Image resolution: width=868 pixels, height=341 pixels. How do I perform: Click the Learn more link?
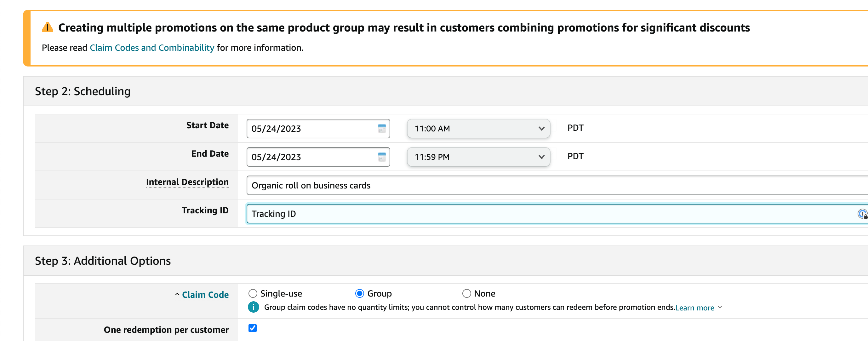(x=694, y=308)
